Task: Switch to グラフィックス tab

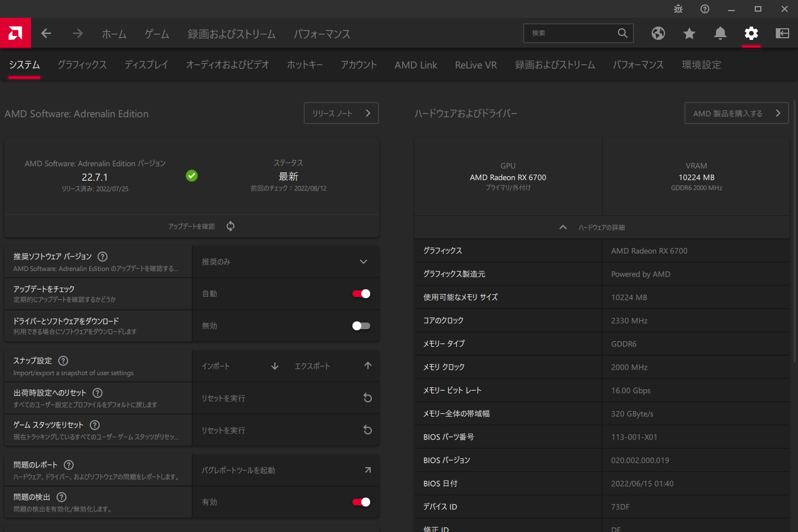Action: (82, 65)
